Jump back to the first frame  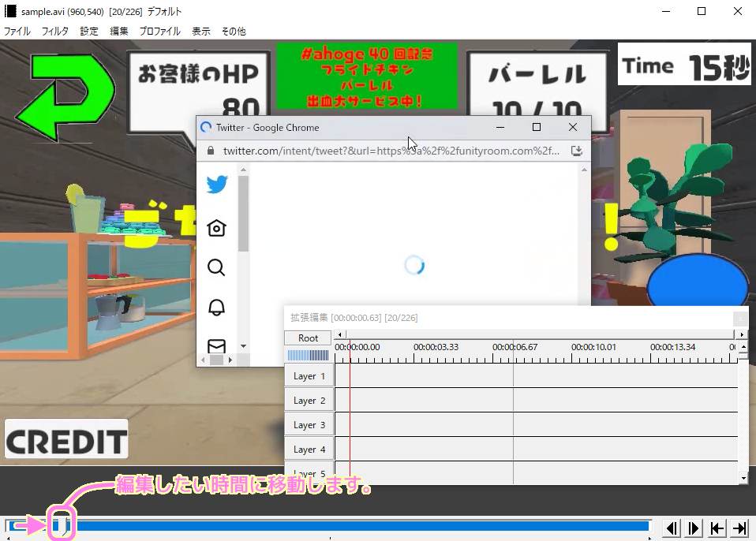click(x=717, y=528)
